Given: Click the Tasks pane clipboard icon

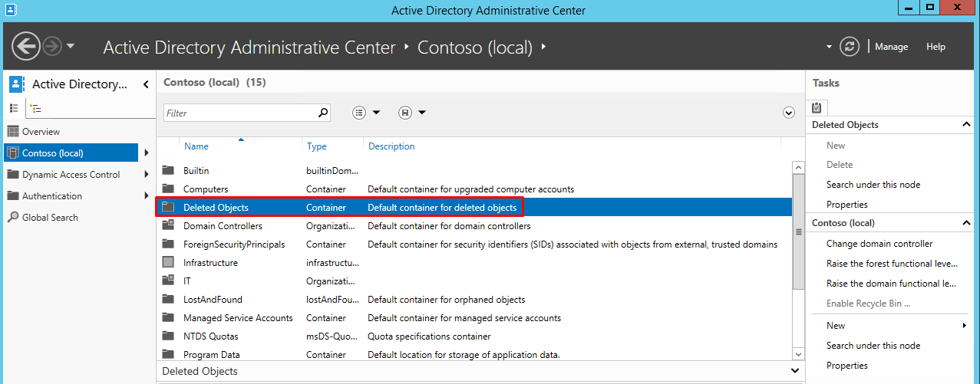Looking at the screenshot, I should [x=817, y=108].
